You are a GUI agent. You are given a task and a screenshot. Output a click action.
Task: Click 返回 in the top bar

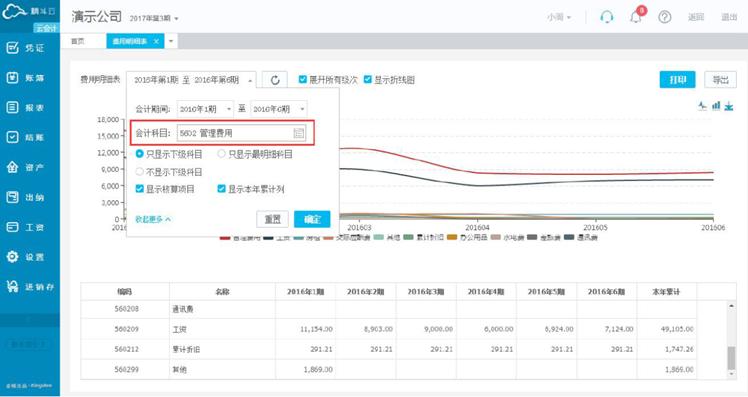[x=696, y=17]
